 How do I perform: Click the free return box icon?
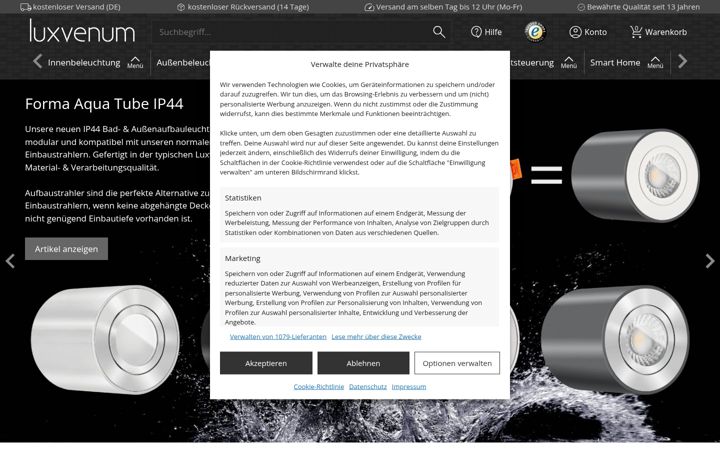click(x=181, y=7)
